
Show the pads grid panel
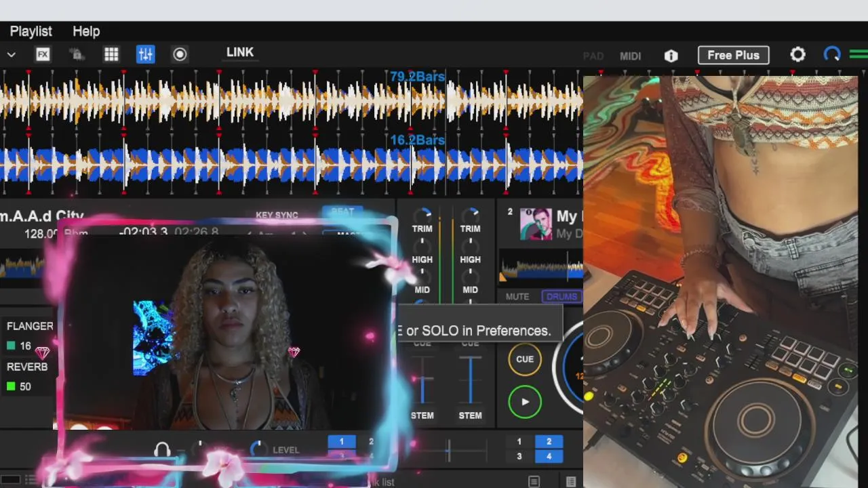111,54
